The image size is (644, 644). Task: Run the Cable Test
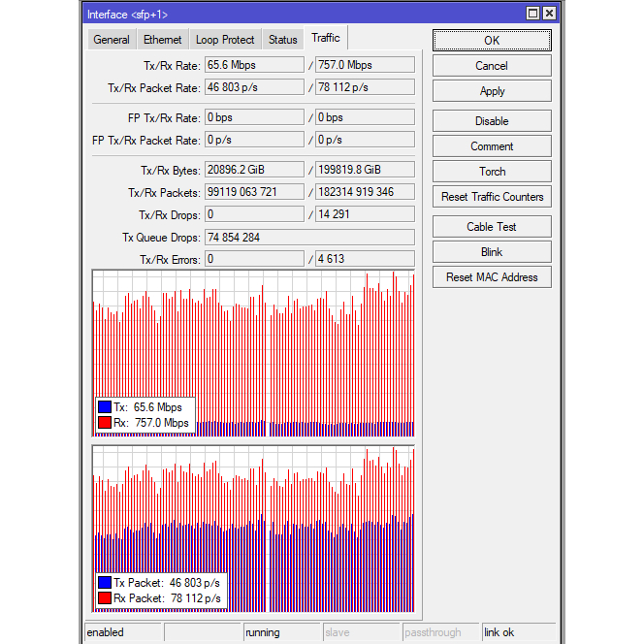pyautogui.click(x=492, y=227)
